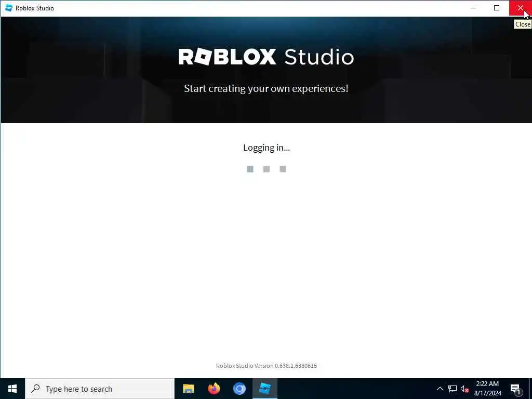Click the Roblox Studio title bar icon

pos(9,8)
